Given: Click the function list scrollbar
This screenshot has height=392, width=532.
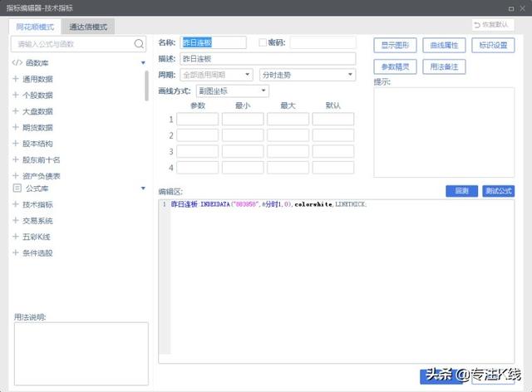Looking at the screenshot, I should (x=146, y=86).
